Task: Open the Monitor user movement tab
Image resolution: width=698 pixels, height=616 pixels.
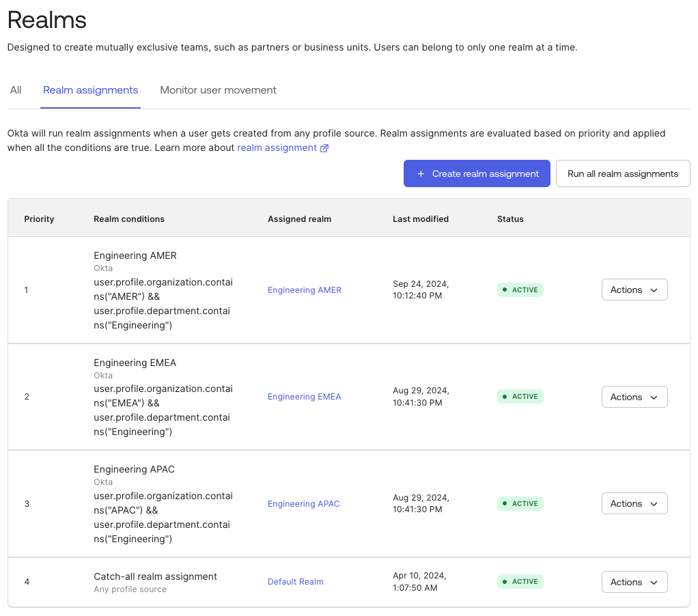Action: point(218,89)
